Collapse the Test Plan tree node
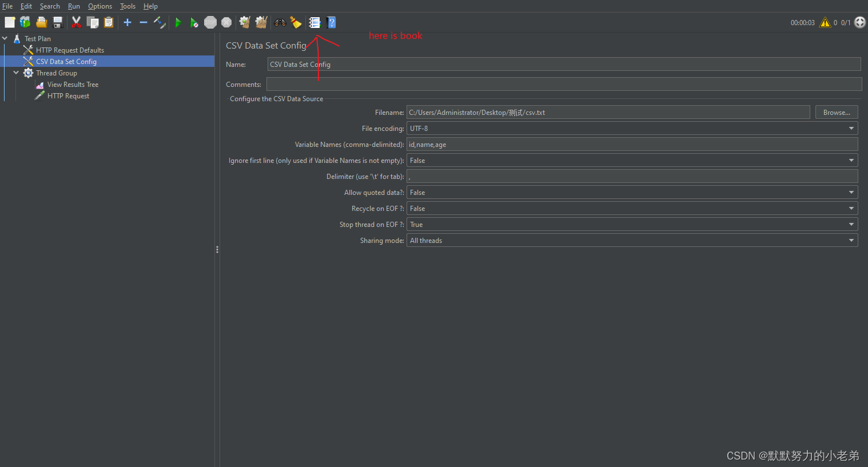 coord(5,38)
